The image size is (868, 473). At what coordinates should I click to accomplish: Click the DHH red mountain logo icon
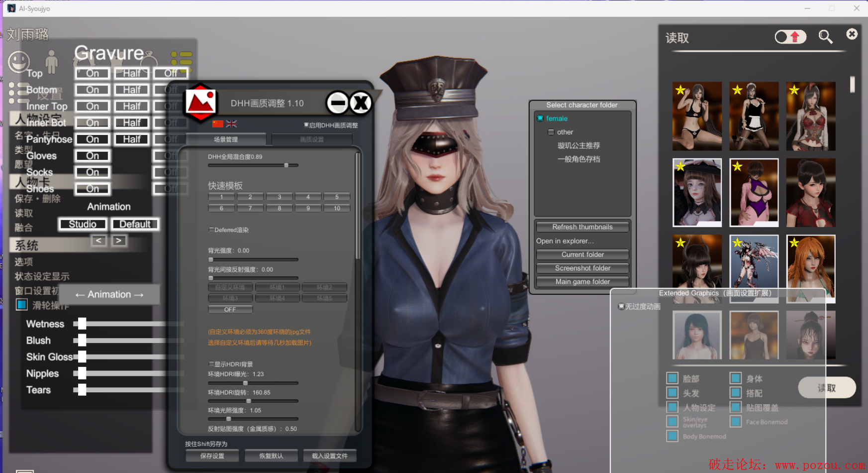[x=200, y=103]
